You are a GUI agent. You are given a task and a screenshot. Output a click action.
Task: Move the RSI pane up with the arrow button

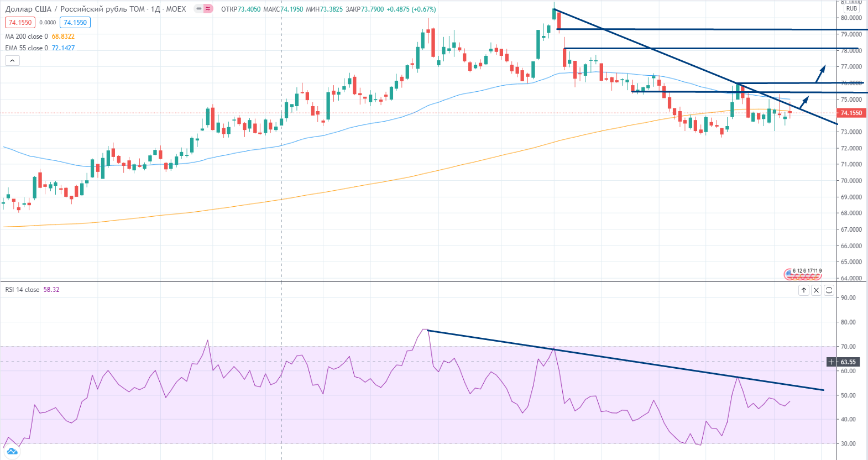point(804,290)
